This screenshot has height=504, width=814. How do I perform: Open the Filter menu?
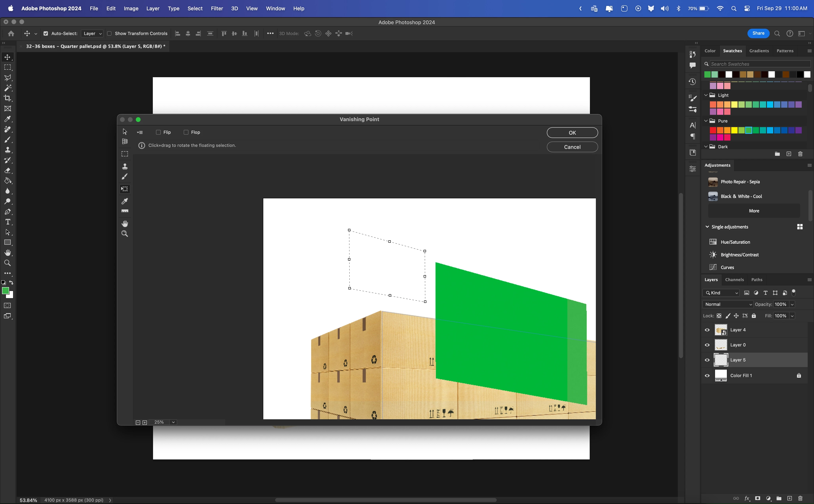pos(217,8)
